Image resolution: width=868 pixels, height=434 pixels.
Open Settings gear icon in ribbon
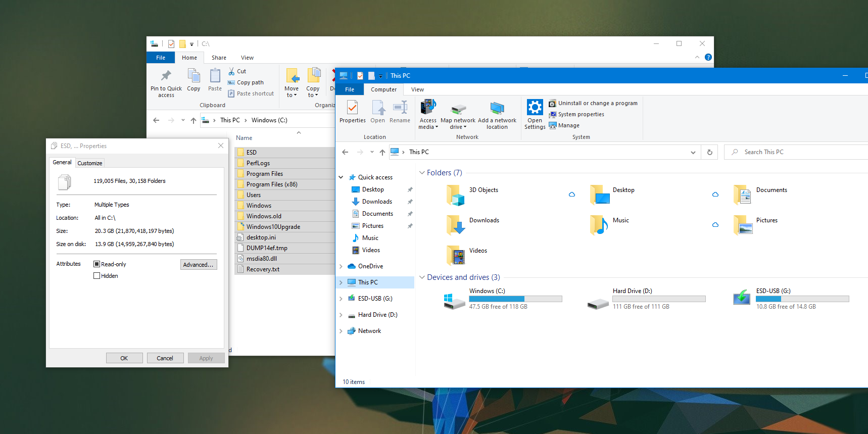[x=535, y=107]
